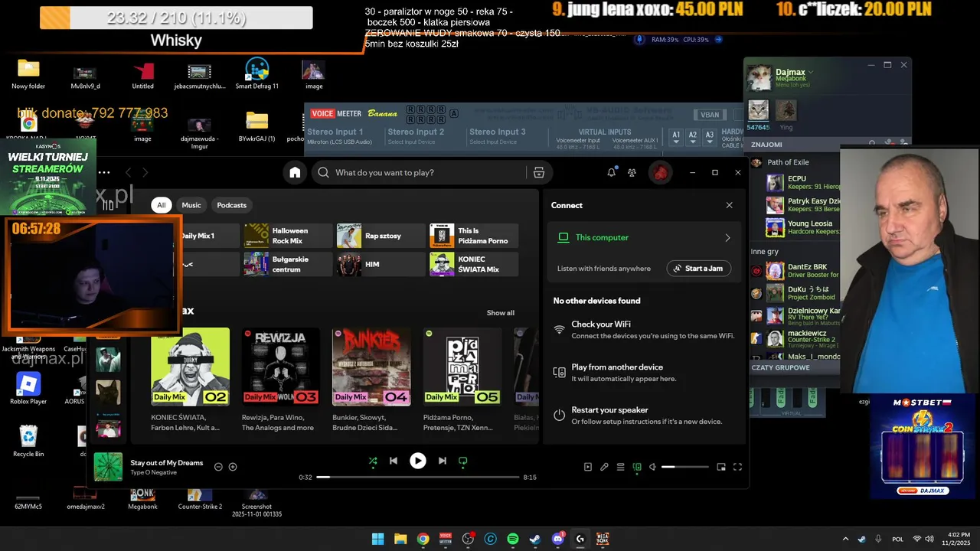The image size is (980, 551).
Task: Open This Is Pidżama Porno tile
Action: (x=474, y=236)
